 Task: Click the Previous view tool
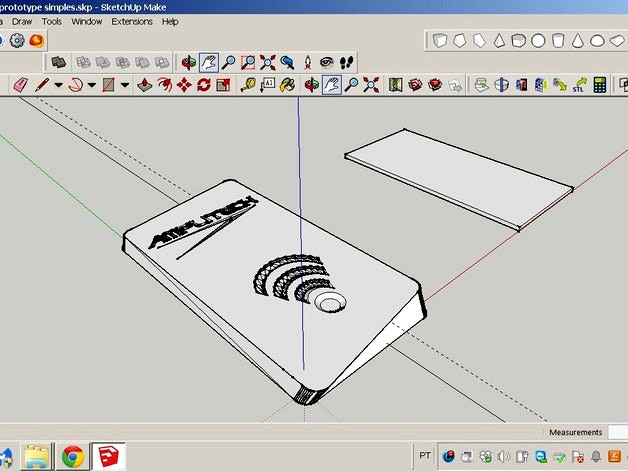click(287, 63)
